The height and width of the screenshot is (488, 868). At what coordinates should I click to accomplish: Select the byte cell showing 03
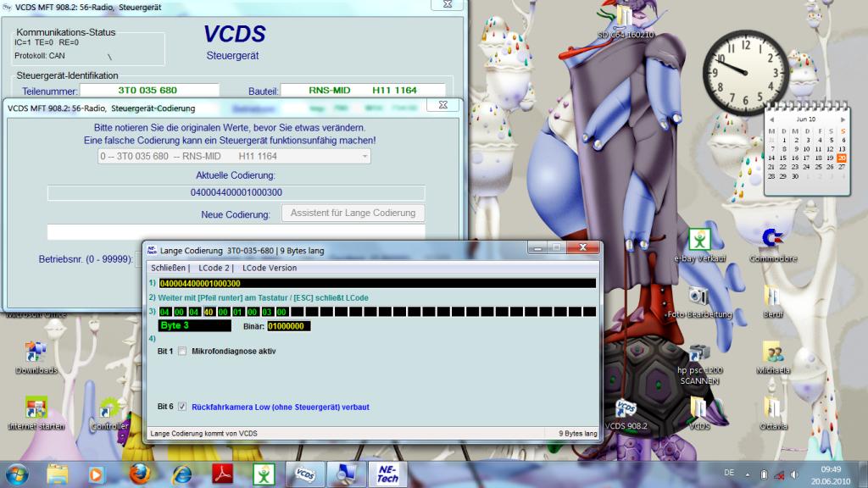[267, 312]
